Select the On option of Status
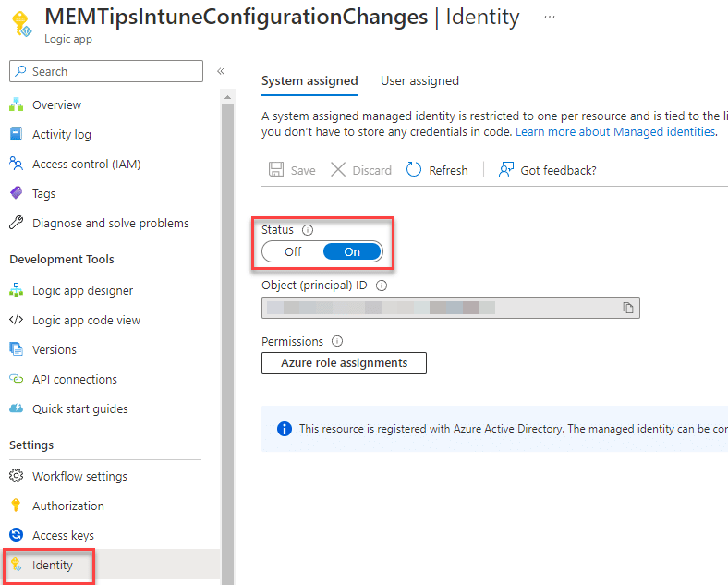Viewport: 728px width, 585px height. click(x=352, y=251)
